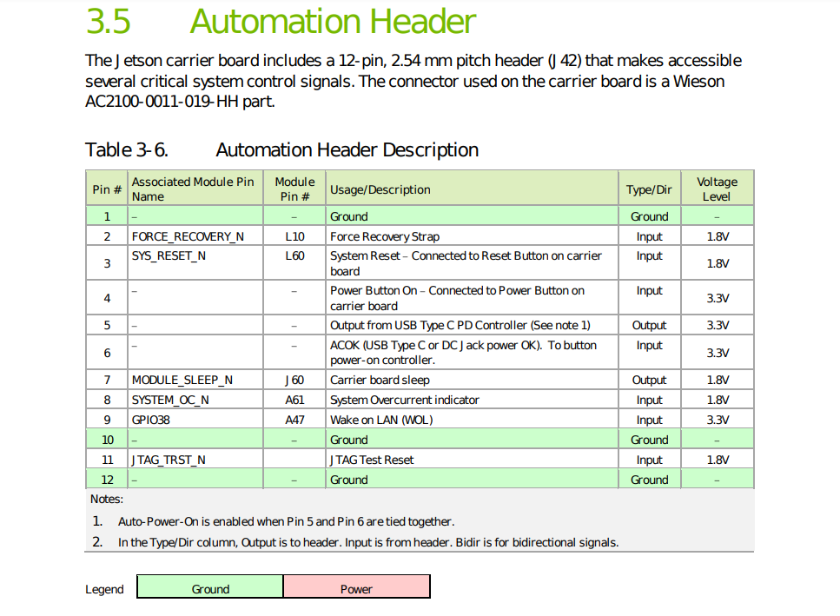Select 'Wake on LAN (WOL)' description
840x616 pixels.
pyautogui.click(x=381, y=420)
